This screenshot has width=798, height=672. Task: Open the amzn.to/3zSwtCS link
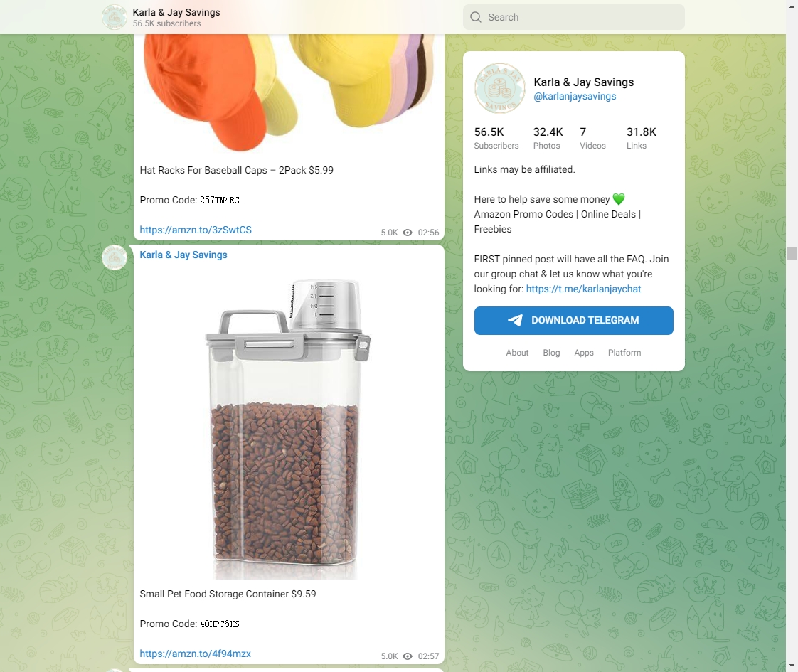(x=196, y=230)
